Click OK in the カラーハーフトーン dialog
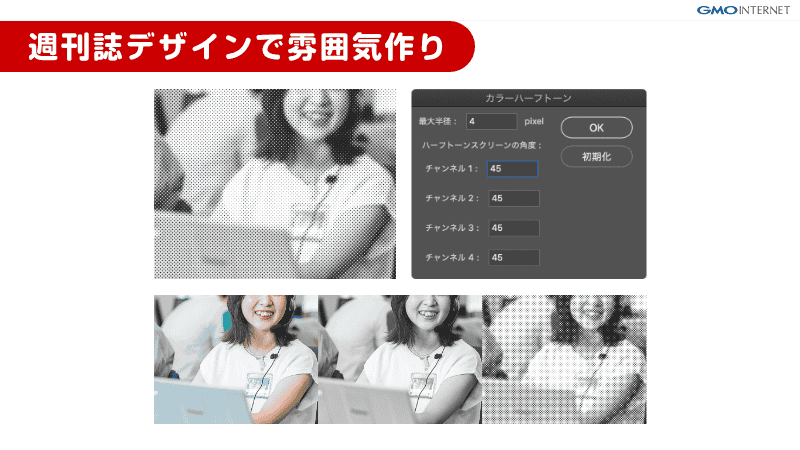 point(596,128)
